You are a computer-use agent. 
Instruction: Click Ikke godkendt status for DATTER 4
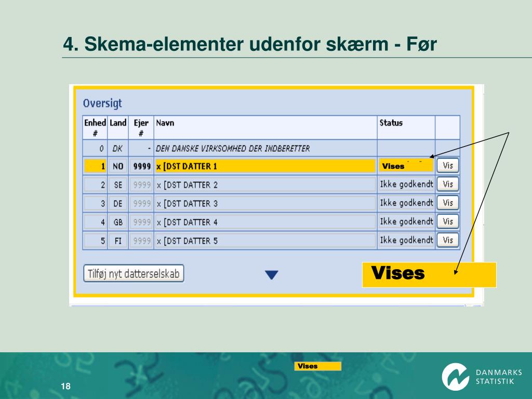[x=406, y=221]
